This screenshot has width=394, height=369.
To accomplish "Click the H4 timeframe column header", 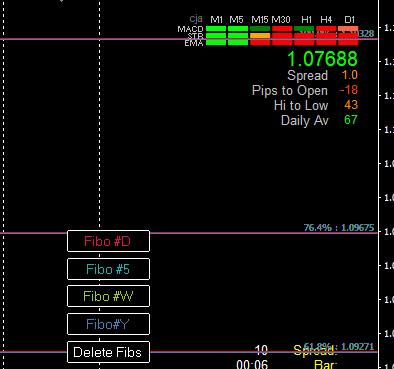I will (x=326, y=20).
